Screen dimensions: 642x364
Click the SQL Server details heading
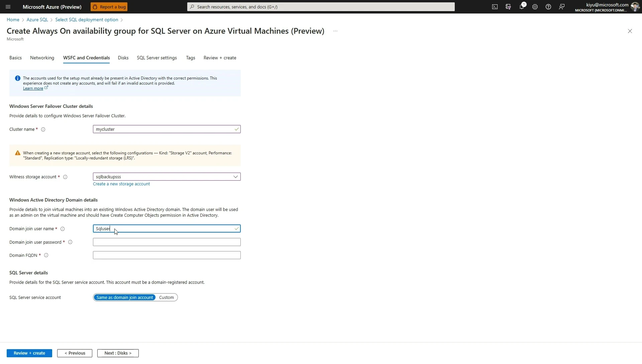coord(28,273)
